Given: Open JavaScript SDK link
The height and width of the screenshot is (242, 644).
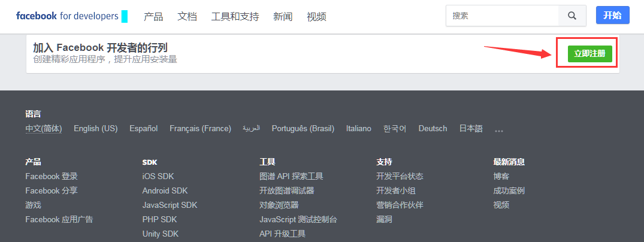Looking at the screenshot, I should click(x=170, y=205).
